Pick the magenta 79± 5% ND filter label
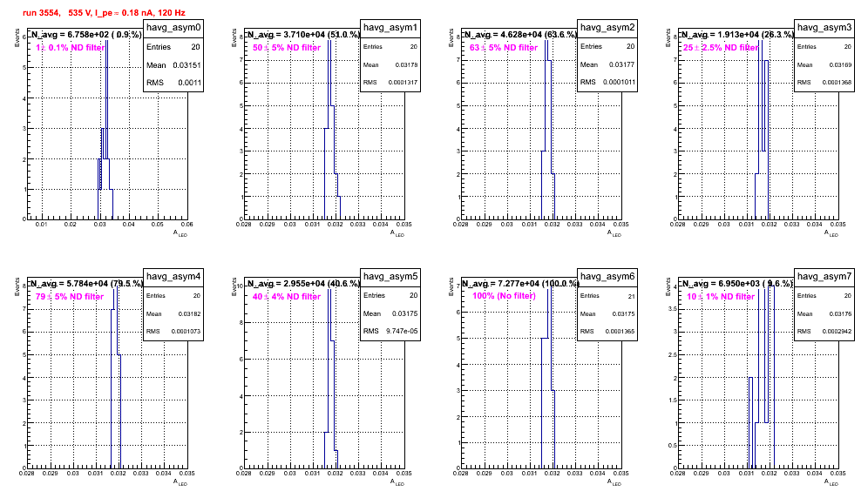 tap(70, 297)
